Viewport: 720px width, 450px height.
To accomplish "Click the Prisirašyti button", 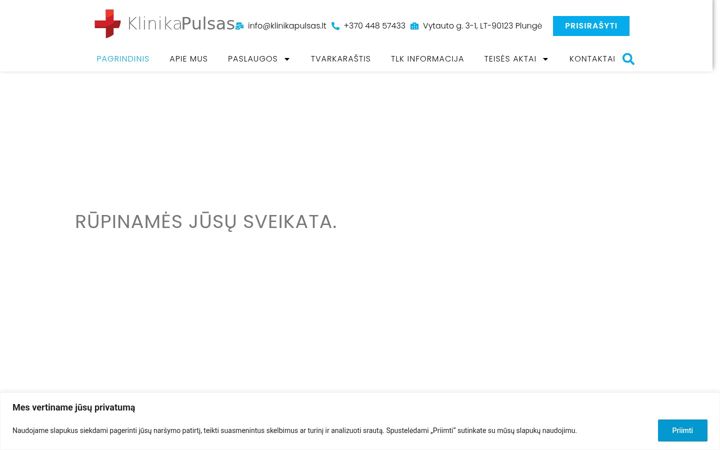I will click(591, 26).
